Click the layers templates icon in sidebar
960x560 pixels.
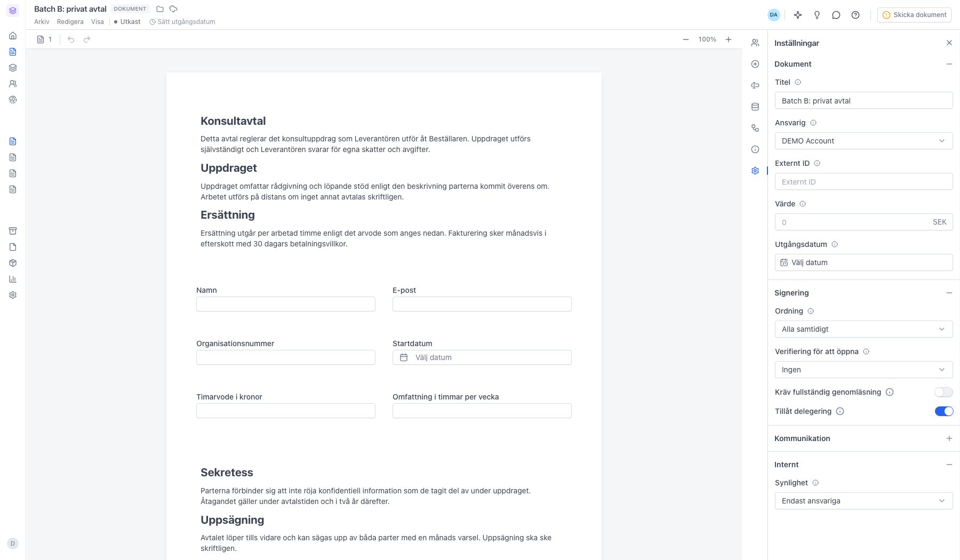13,68
